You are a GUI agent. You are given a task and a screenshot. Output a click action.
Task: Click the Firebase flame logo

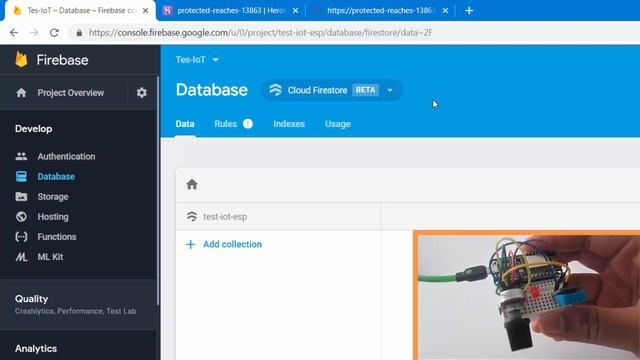tap(21, 60)
